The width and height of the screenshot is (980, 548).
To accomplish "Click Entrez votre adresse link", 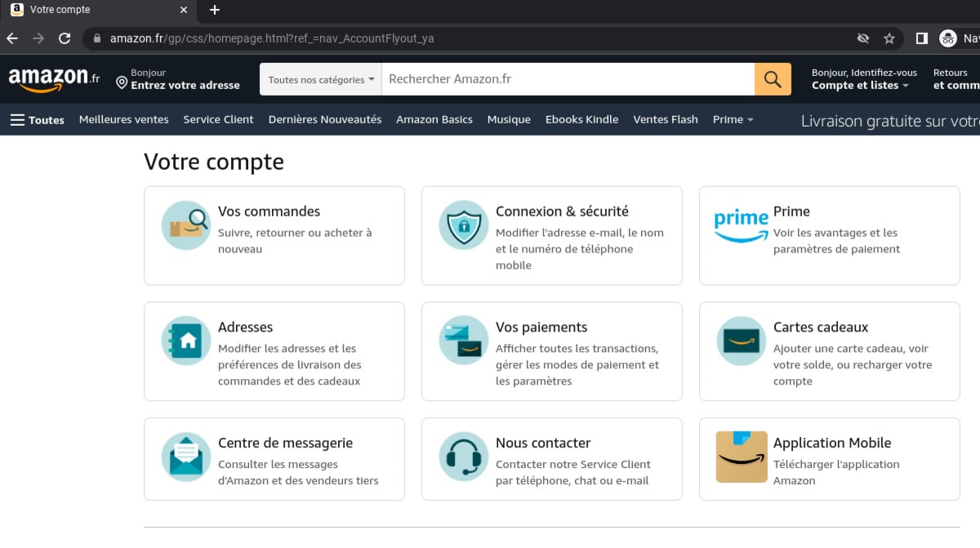I will tap(185, 85).
